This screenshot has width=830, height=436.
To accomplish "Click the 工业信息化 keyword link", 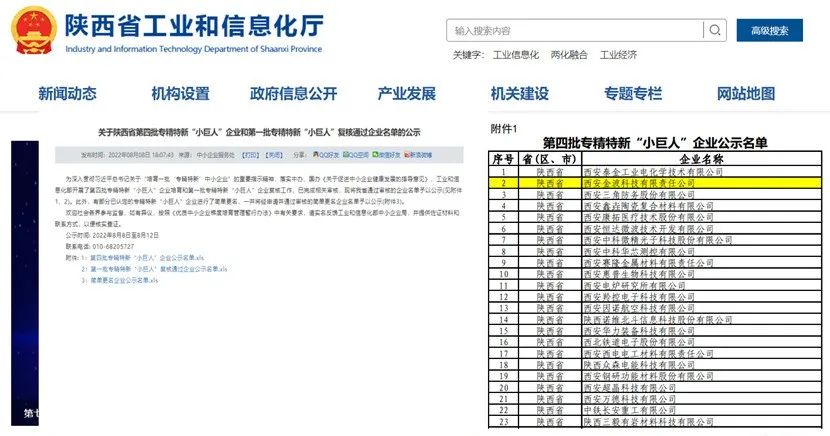I will (x=516, y=54).
